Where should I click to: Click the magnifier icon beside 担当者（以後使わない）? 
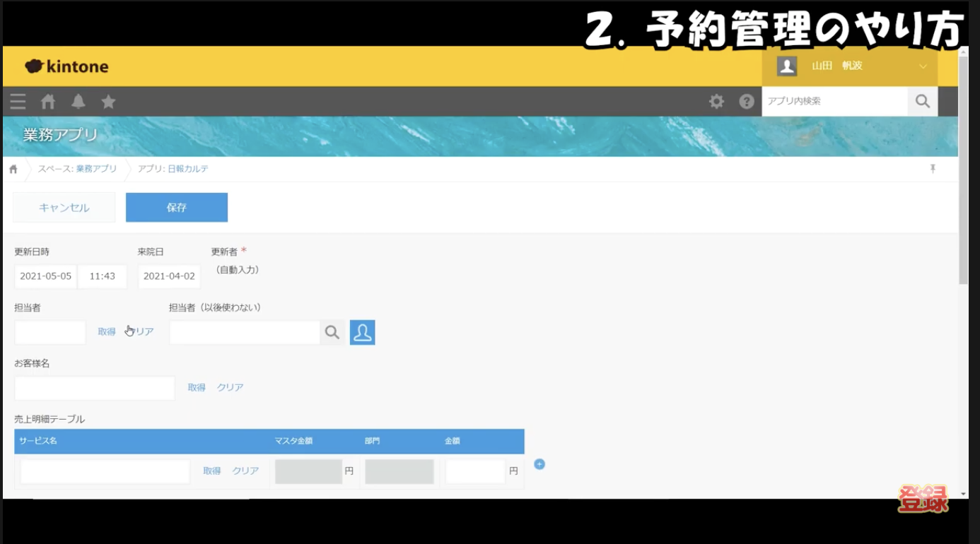click(332, 331)
